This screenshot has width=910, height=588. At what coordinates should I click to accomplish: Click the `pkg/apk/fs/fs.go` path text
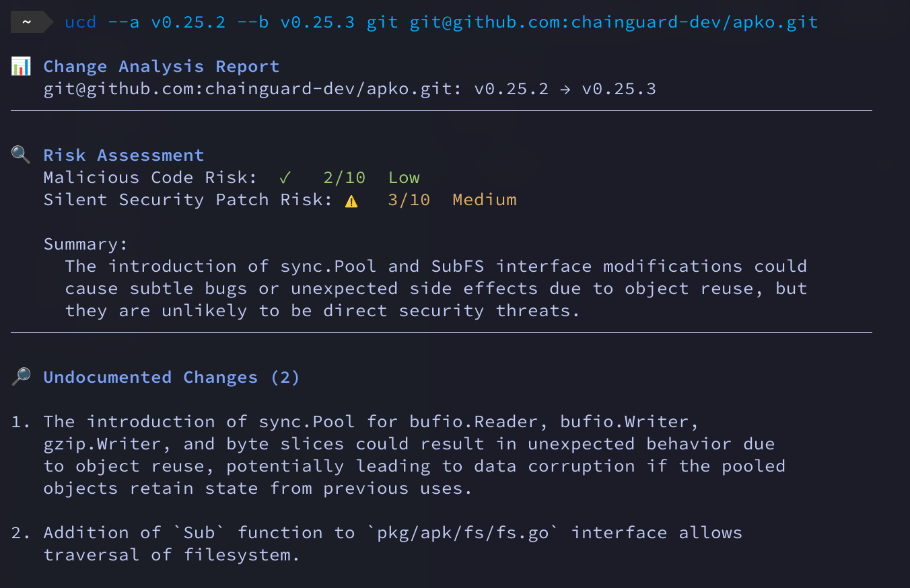click(x=463, y=533)
